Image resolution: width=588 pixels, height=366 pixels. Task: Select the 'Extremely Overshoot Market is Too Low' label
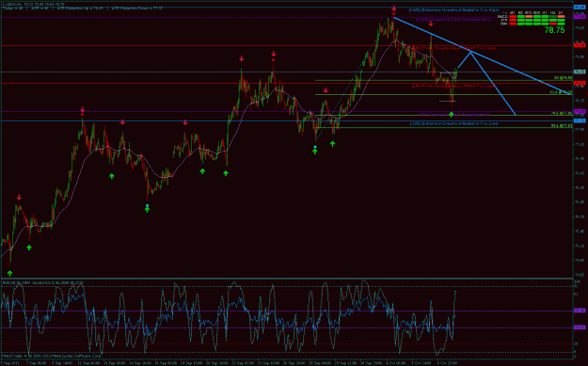tap(453, 123)
